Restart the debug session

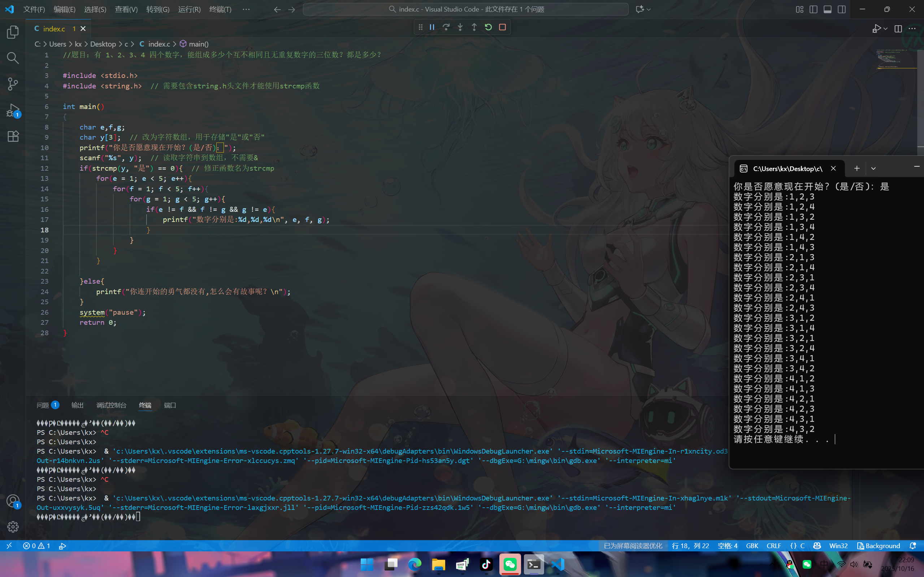[x=488, y=27]
